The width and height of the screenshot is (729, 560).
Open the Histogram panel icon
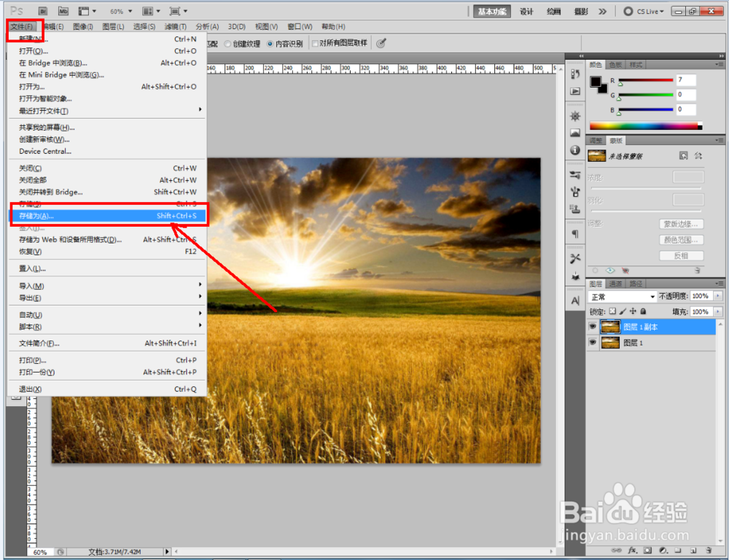[x=575, y=133]
